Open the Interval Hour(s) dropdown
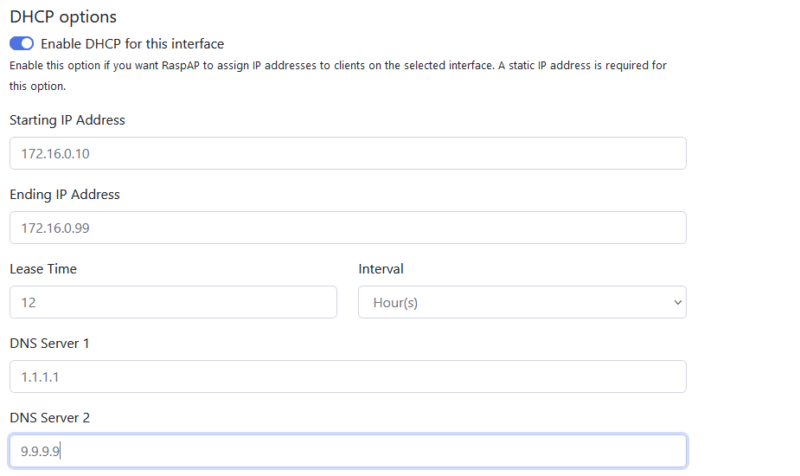800x476 pixels. pyautogui.click(x=521, y=302)
